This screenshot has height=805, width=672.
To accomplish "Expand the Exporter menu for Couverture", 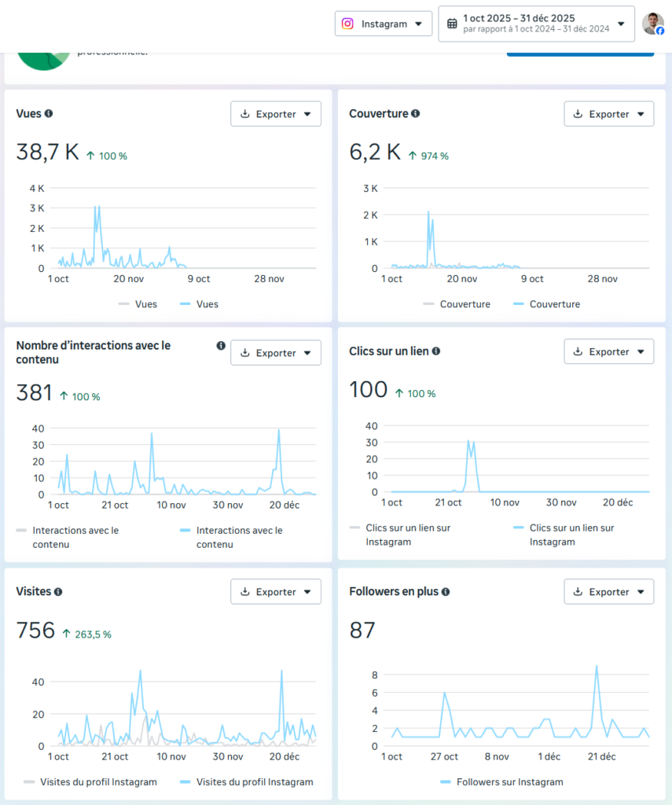I will pyautogui.click(x=609, y=114).
